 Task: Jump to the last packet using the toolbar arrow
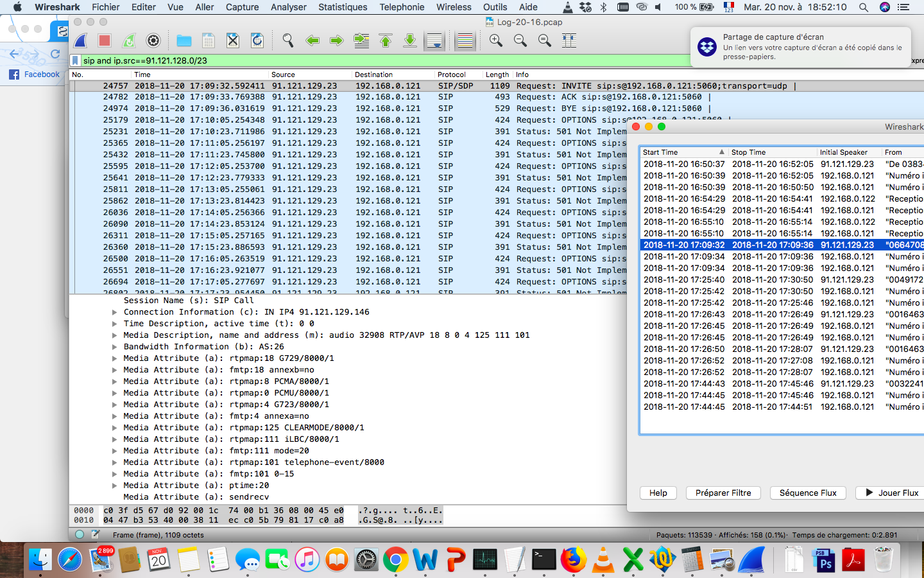pos(410,41)
